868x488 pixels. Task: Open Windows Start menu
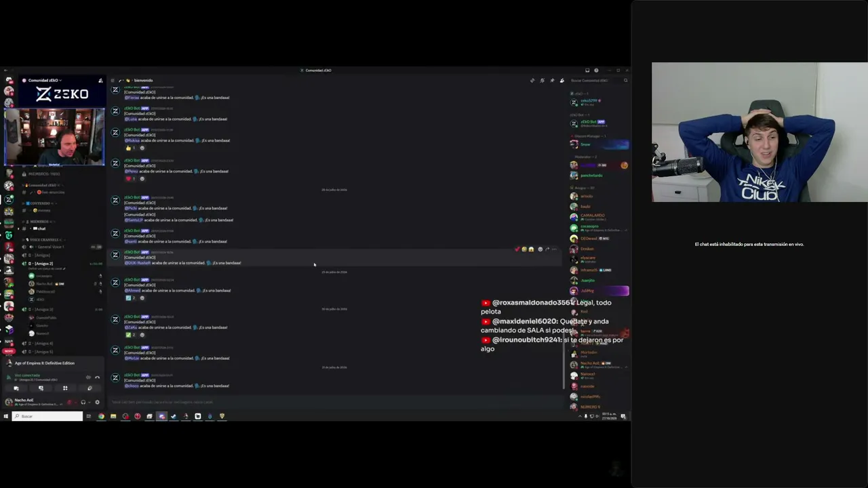point(5,416)
